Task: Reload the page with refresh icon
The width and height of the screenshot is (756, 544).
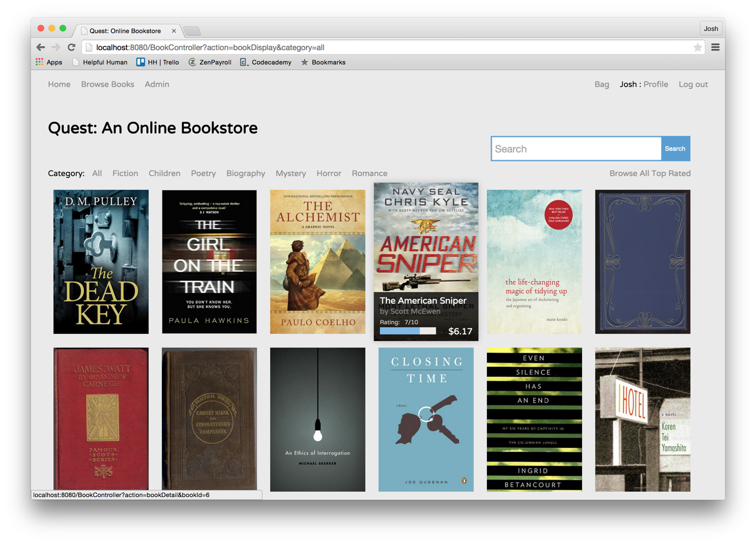Action: (x=72, y=47)
